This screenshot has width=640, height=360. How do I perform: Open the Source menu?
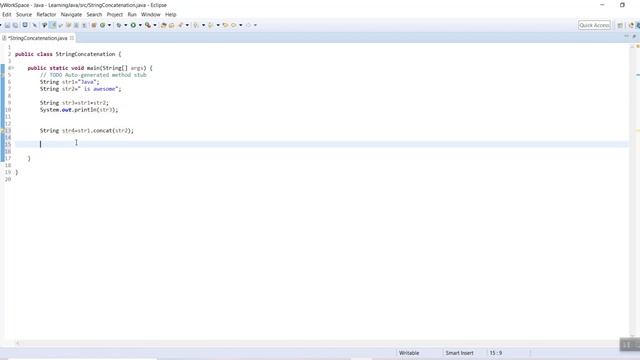24,15
